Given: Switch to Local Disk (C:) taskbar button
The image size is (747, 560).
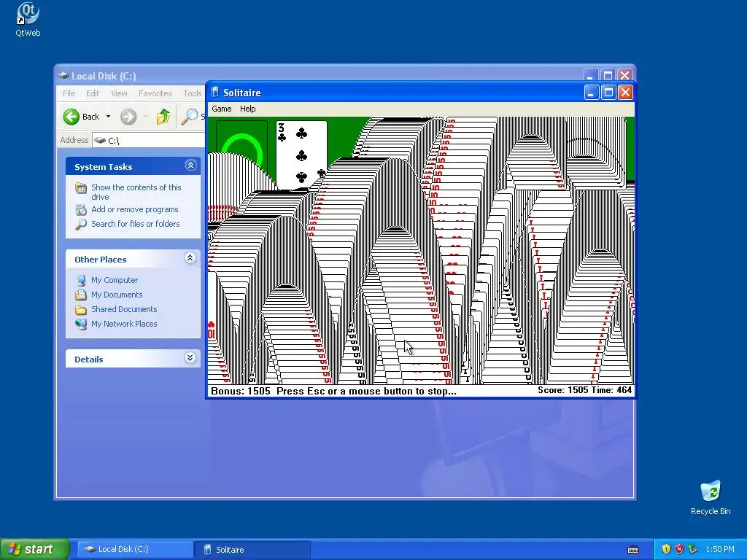Looking at the screenshot, I should (135, 549).
